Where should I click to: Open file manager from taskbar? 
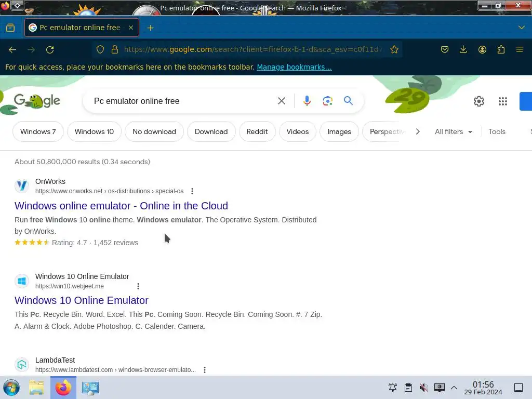pyautogui.click(x=36, y=388)
